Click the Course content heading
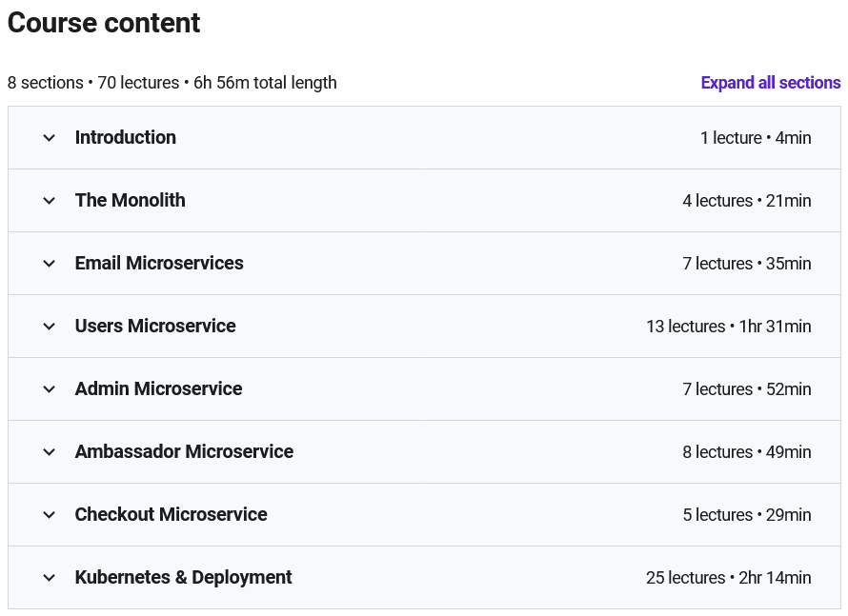The height and width of the screenshot is (616, 848). [x=104, y=23]
